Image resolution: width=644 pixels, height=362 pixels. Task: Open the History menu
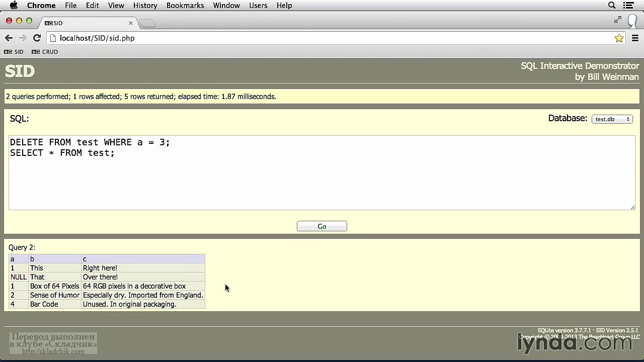pyautogui.click(x=145, y=6)
